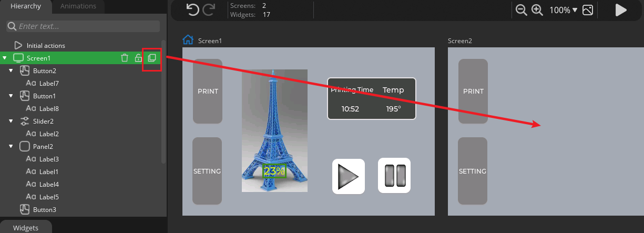Delete Screen1 with the trash icon
This screenshot has width=644, height=233.
click(x=125, y=58)
